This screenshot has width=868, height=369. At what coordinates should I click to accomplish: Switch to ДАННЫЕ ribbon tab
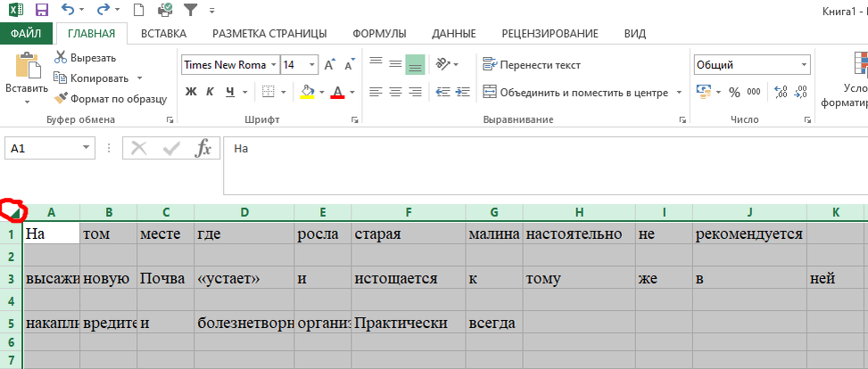click(x=454, y=34)
